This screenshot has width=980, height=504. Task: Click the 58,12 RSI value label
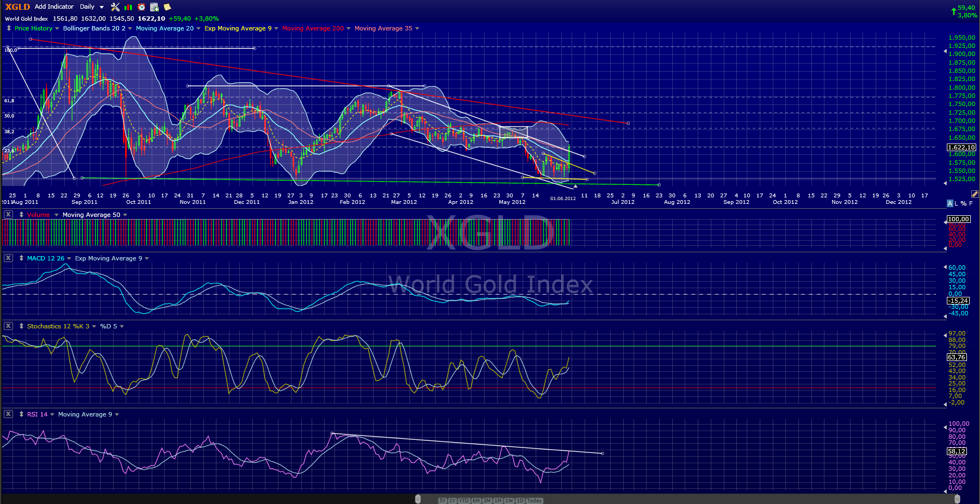point(957,451)
